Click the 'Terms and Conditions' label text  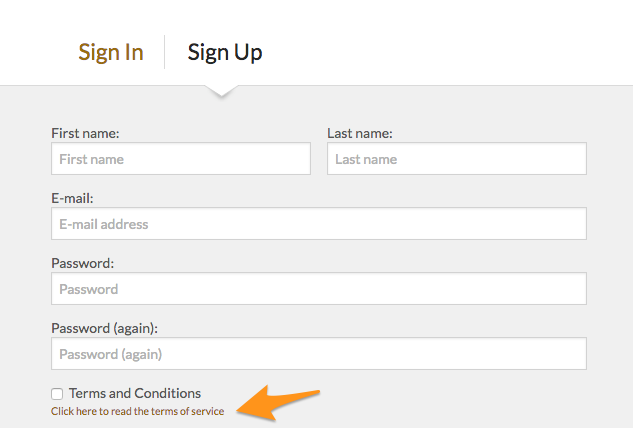(135, 394)
